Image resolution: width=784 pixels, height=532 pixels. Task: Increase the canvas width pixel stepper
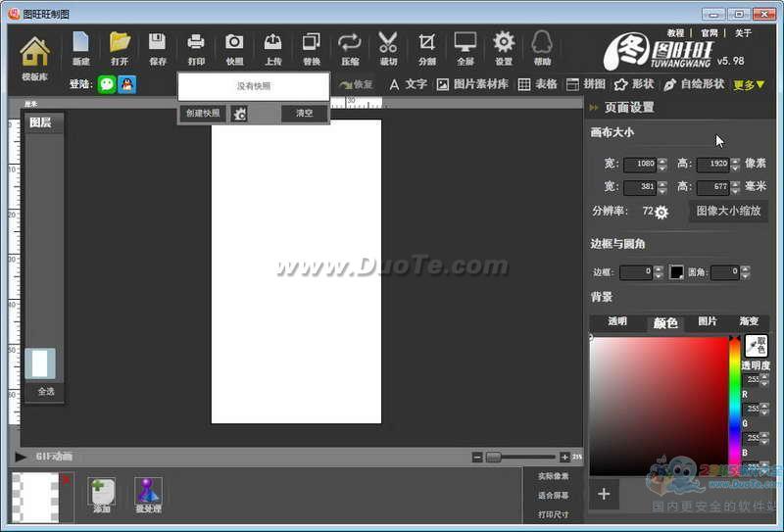(662, 161)
